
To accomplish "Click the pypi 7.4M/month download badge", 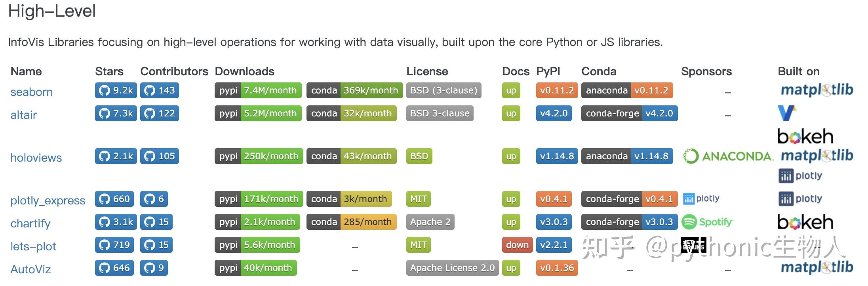I will 258,90.
